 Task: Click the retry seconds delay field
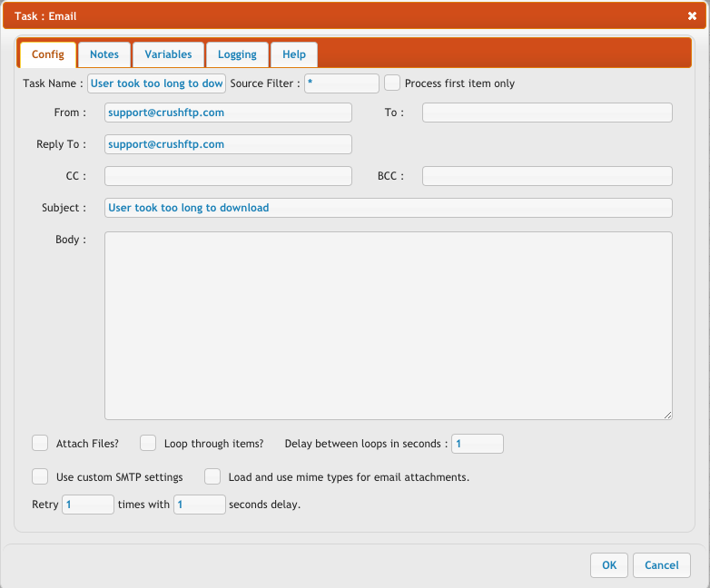(x=199, y=505)
